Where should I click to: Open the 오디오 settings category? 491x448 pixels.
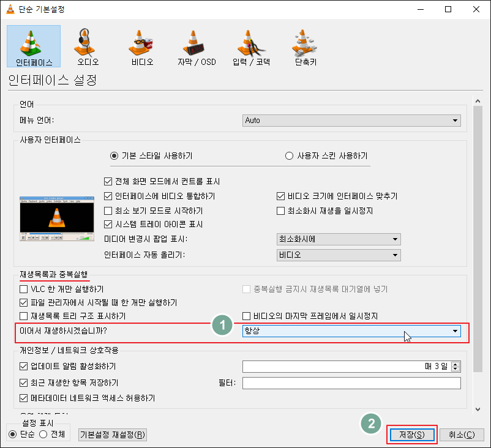[x=88, y=47]
